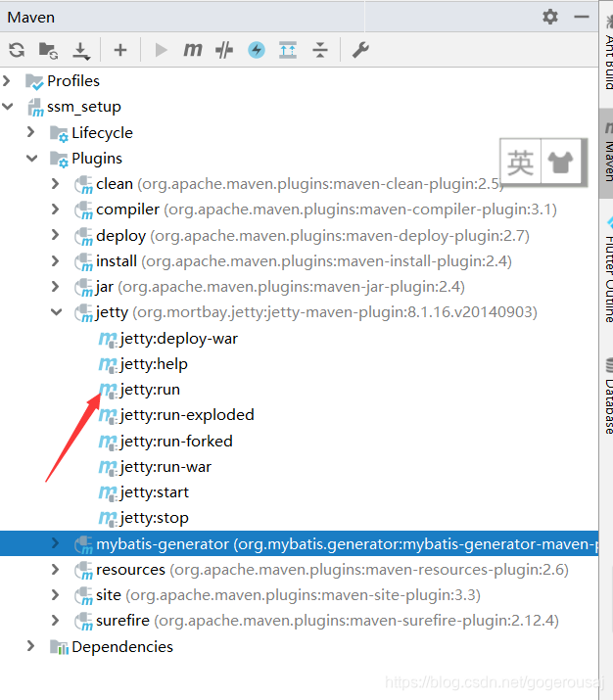This screenshot has height=700, width=613.
Task: Select the jetty:deploy-war goal
Action: (178, 339)
